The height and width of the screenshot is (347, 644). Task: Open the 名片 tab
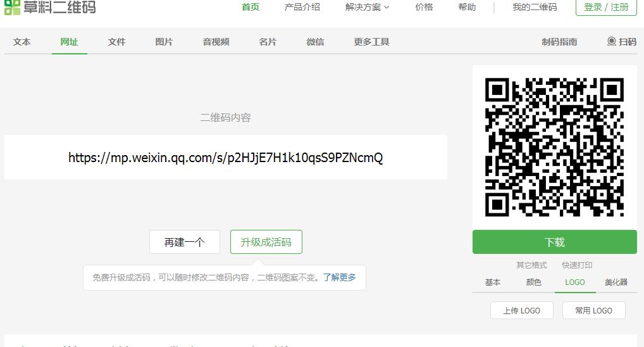[x=268, y=42]
